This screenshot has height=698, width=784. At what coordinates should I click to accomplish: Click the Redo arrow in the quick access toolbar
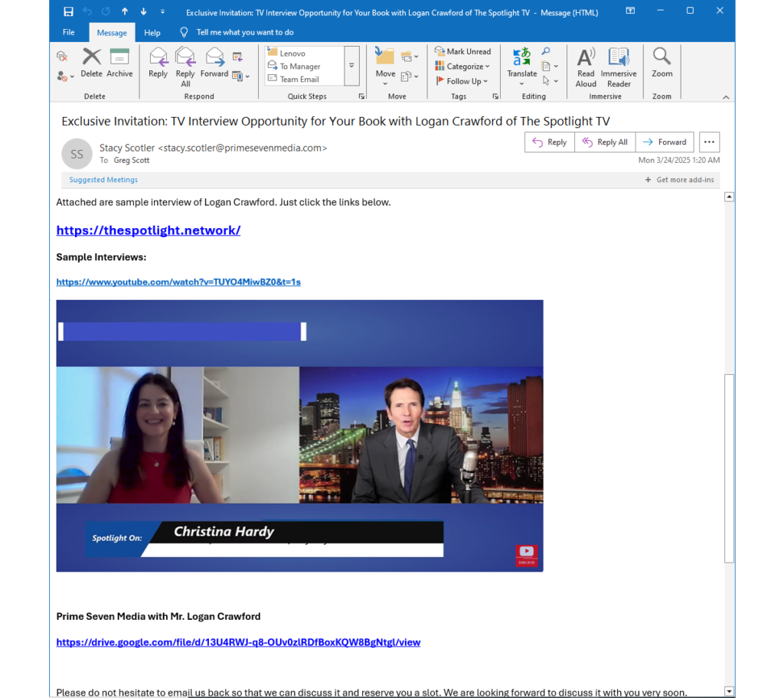click(x=106, y=11)
